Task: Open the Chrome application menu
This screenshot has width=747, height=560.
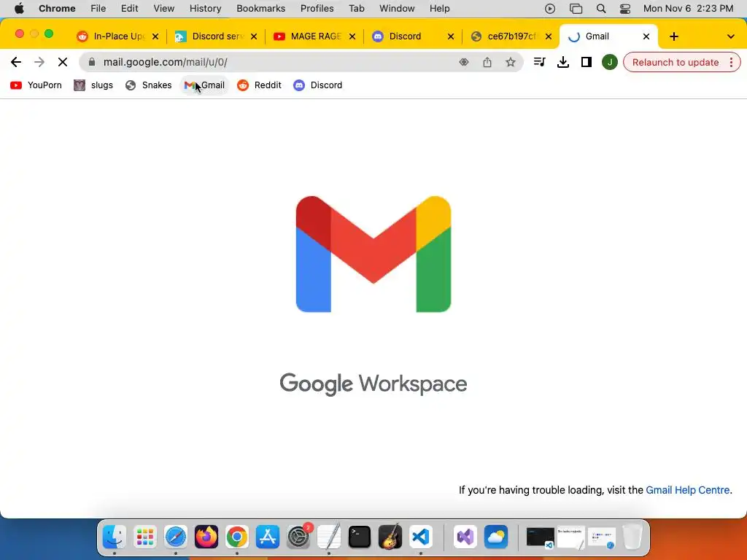Action: tap(57, 9)
